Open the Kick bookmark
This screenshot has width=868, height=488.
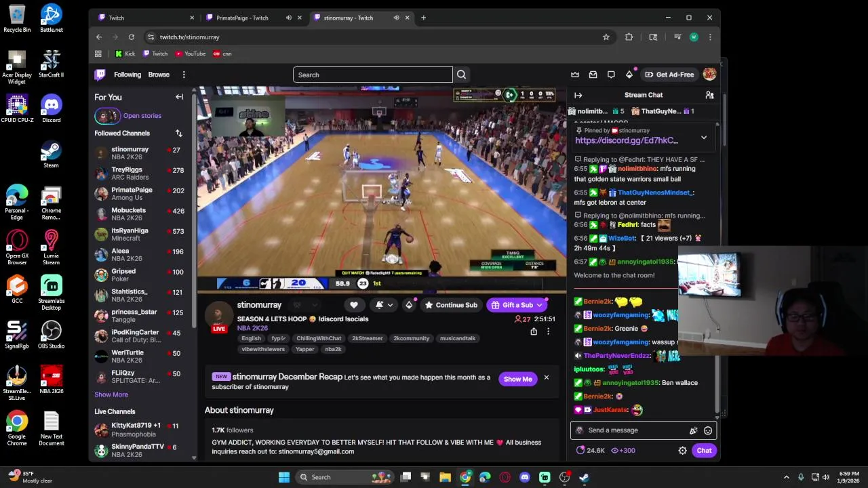pyautogui.click(x=125, y=54)
